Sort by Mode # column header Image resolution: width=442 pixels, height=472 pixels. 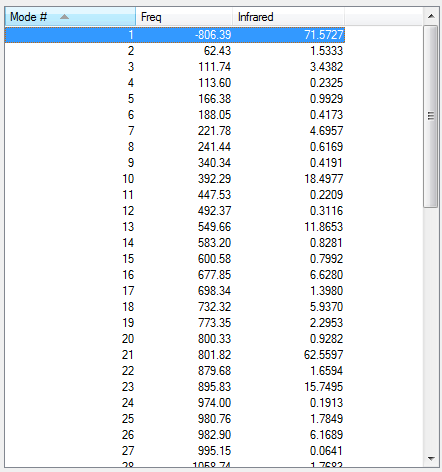[70, 17]
